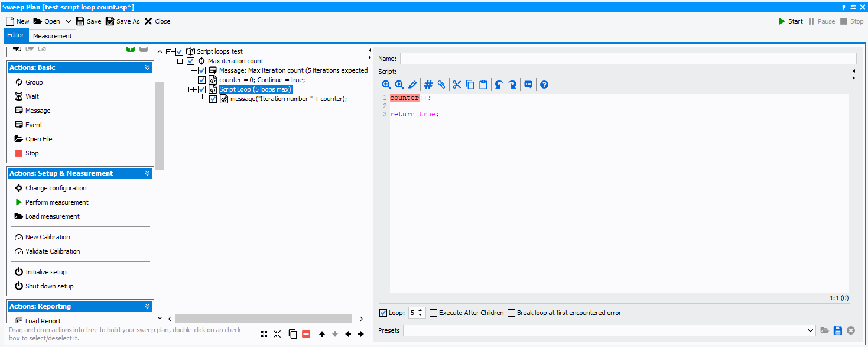The width and height of the screenshot is (868, 347).
Task: Copy script text using the copy icon
Action: pos(470,85)
